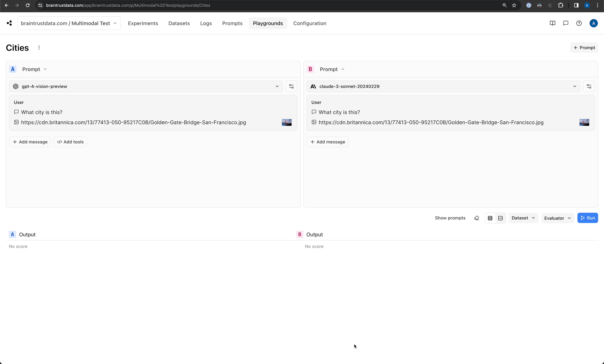Switch to the split row layout view
The width and height of the screenshot is (604, 364).
pos(500,218)
